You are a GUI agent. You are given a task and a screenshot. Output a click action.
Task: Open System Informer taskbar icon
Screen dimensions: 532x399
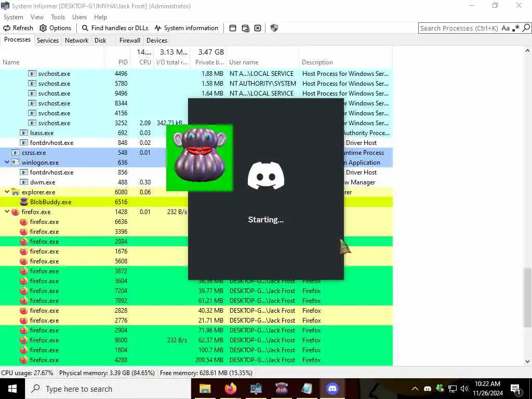click(256, 389)
